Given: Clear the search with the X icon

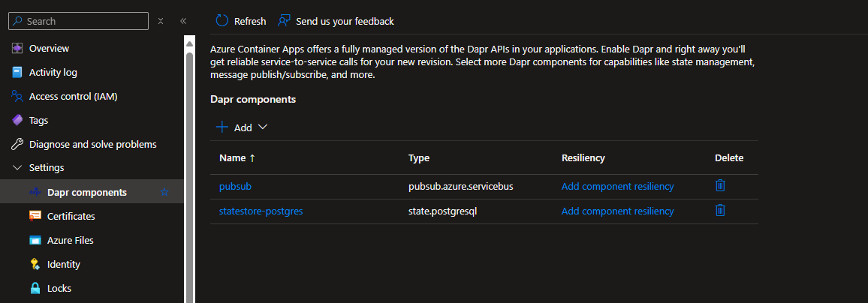Looking at the screenshot, I should [x=161, y=21].
